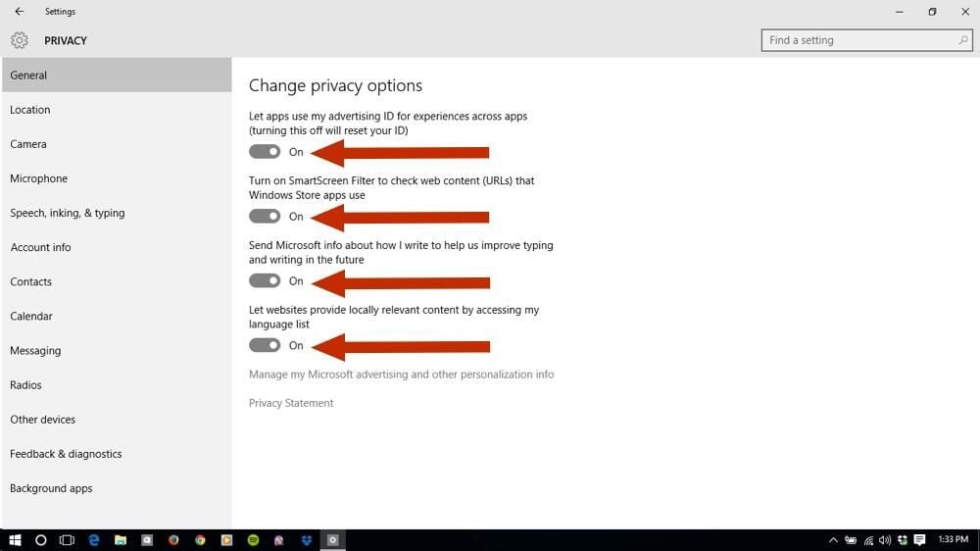Toggle the language list access switch
Viewport: 980px width, 551px height.
[x=265, y=345]
